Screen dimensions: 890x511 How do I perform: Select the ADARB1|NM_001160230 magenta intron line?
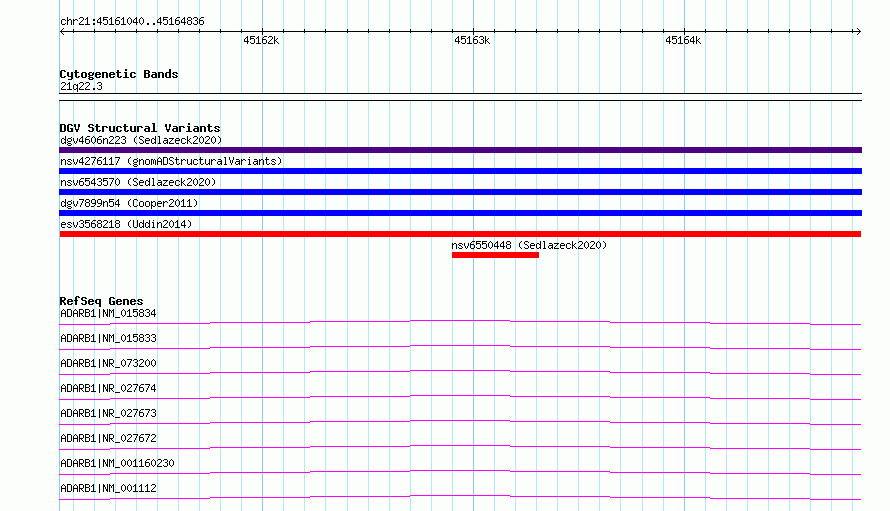tap(460, 472)
